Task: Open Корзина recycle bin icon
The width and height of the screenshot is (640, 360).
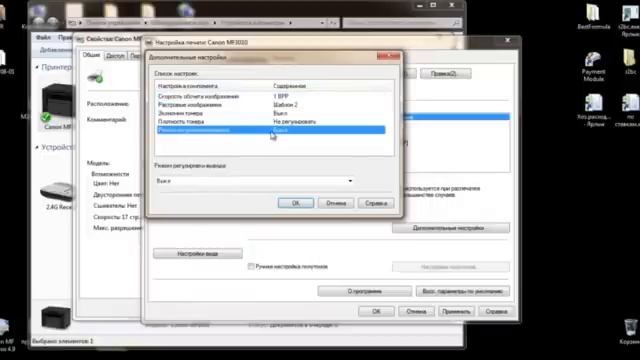Action: (631, 332)
